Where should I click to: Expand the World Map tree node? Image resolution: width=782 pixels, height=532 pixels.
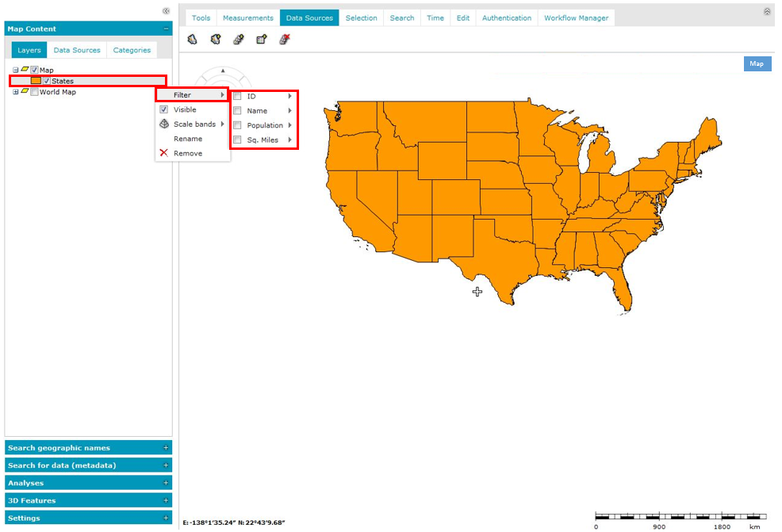click(x=16, y=92)
